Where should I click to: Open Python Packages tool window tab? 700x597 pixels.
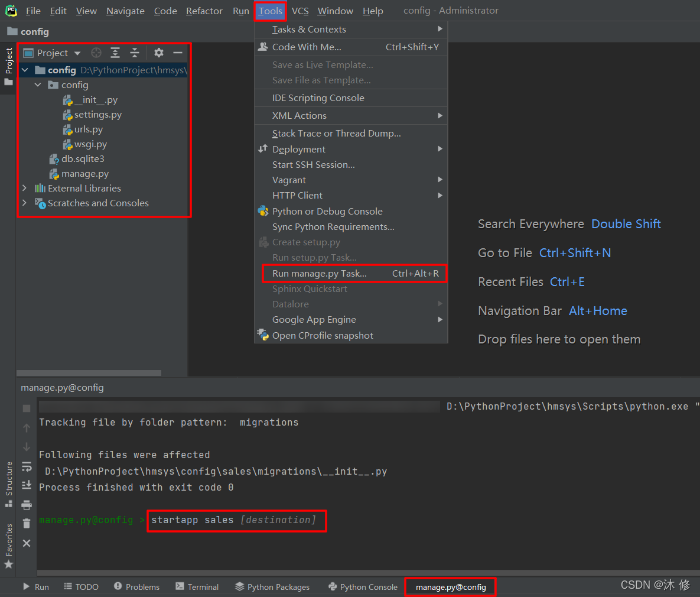[x=272, y=587]
